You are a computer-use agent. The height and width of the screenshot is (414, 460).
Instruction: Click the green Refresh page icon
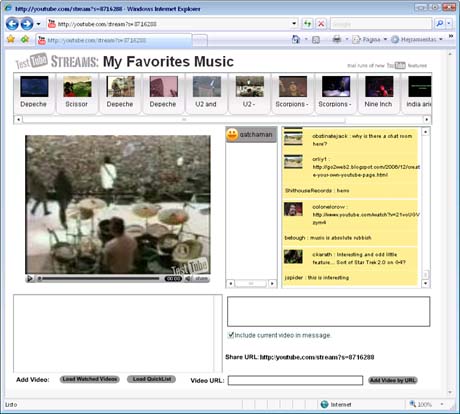pyautogui.click(x=307, y=24)
